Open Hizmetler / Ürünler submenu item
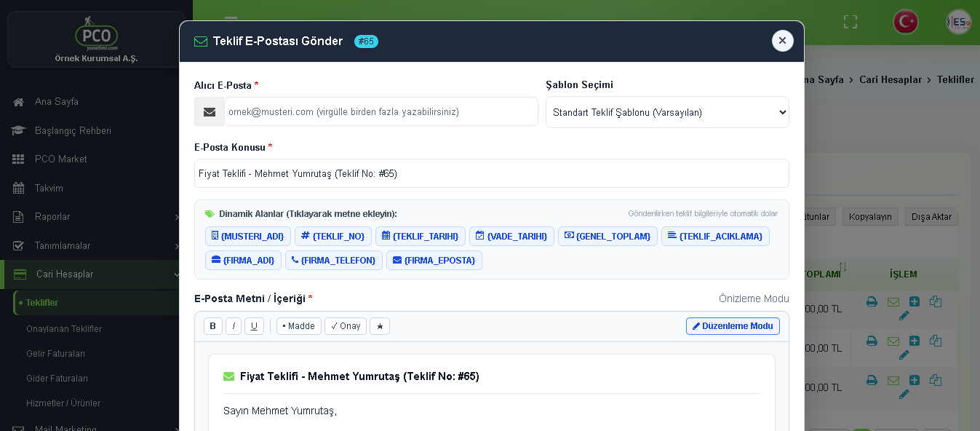This screenshot has height=431, width=980. (63, 403)
